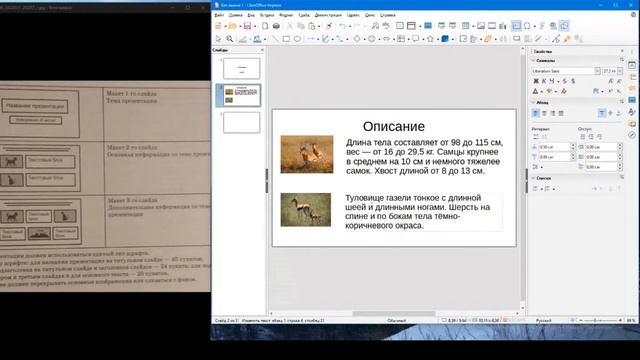The height and width of the screenshot is (360, 640).
Task: Click the Описание slide title text
Action: pyautogui.click(x=394, y=127)
